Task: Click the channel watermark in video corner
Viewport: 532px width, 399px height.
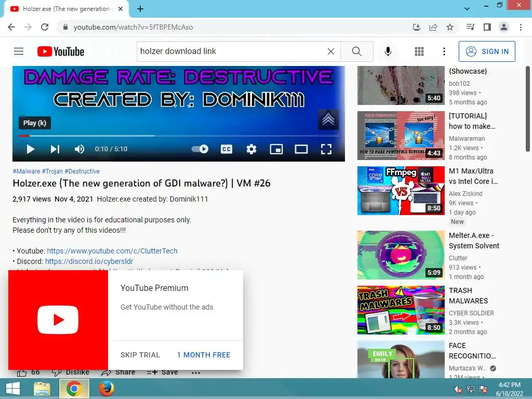Action: 328,119
